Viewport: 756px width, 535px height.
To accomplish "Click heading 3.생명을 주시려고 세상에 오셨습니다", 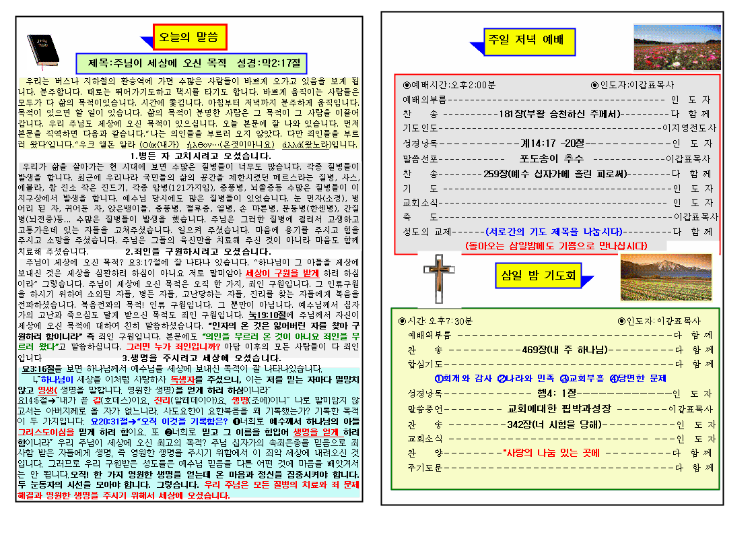I will [x=202, y=358].
